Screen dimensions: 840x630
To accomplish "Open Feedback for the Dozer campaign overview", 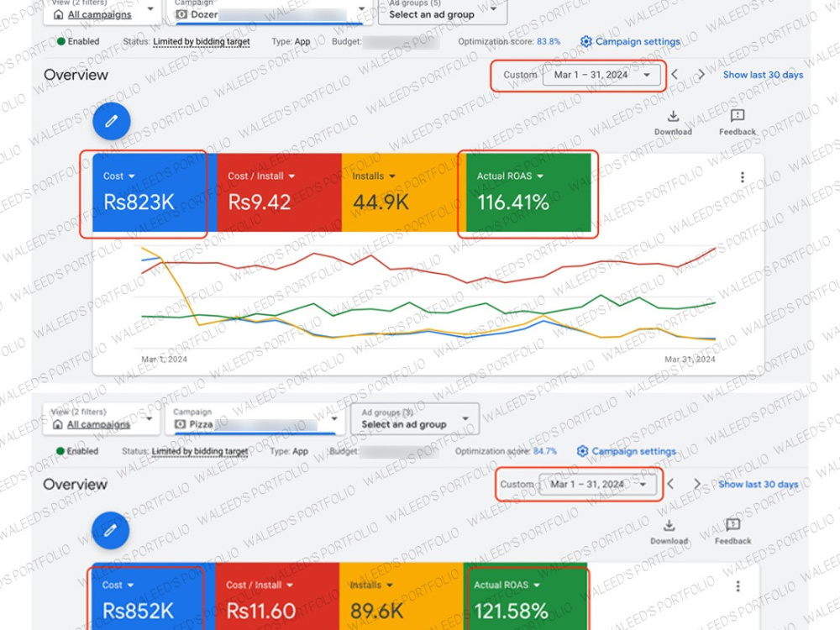I will click(x=738, y=123).
